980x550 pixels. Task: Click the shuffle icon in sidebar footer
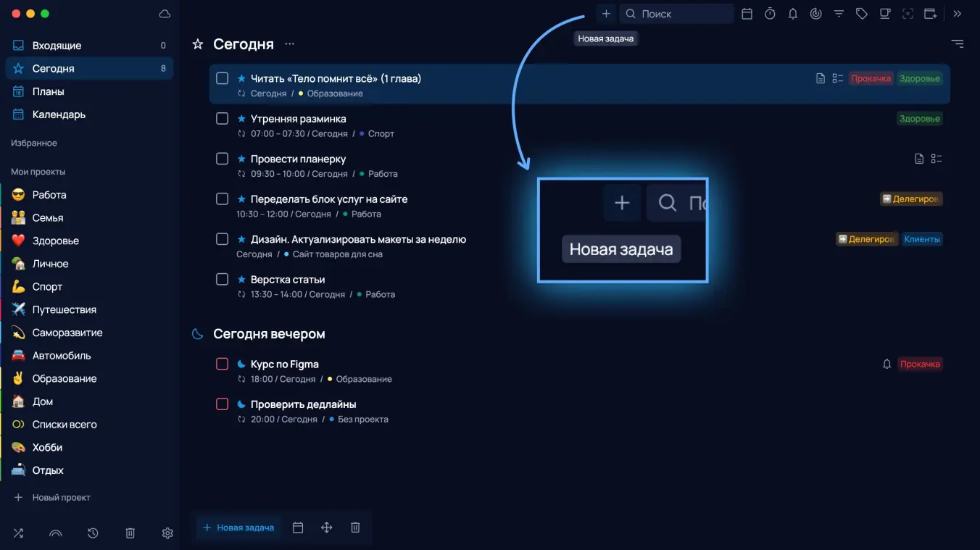pos(18,533)
